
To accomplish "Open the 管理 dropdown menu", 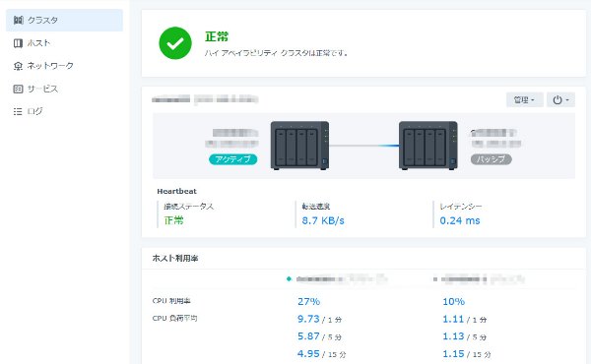I will pyautogui.click(x=524, y=99).
